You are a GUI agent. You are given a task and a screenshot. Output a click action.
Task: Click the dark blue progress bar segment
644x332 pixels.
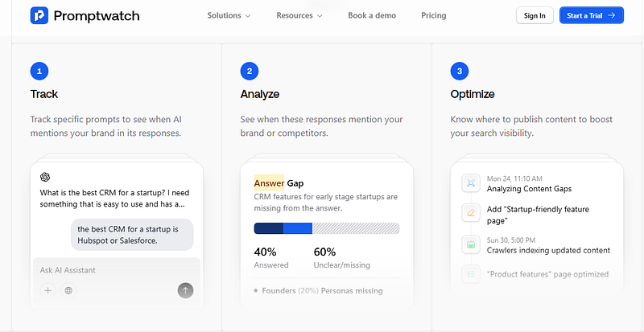(269, 228)
